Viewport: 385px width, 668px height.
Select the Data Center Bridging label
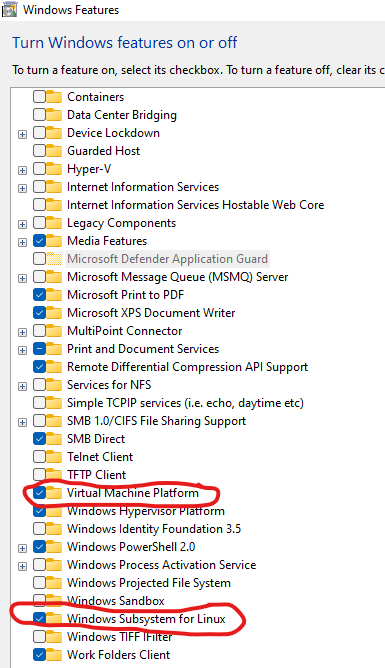tap(122, 115)
